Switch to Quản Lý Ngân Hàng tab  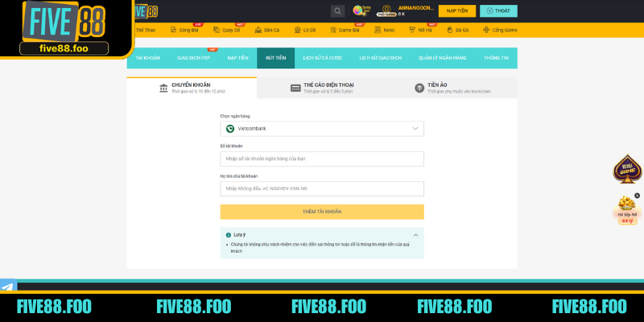pyautogui.click(x=444, y=58)
